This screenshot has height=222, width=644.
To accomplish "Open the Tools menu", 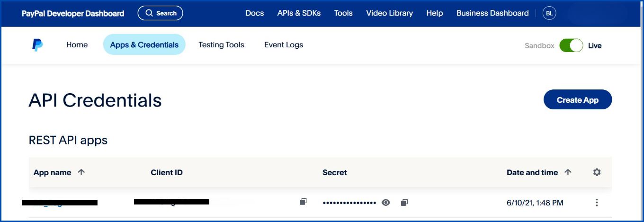I will coord(343,13).
